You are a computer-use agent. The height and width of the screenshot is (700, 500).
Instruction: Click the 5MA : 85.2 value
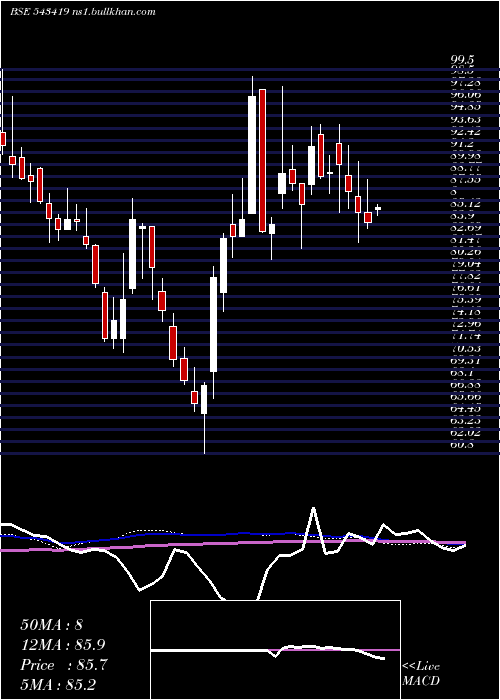coord(58,685)
